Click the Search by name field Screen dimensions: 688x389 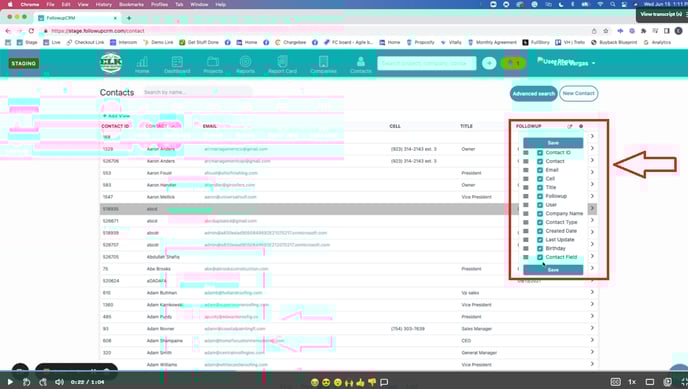[197, 92]
